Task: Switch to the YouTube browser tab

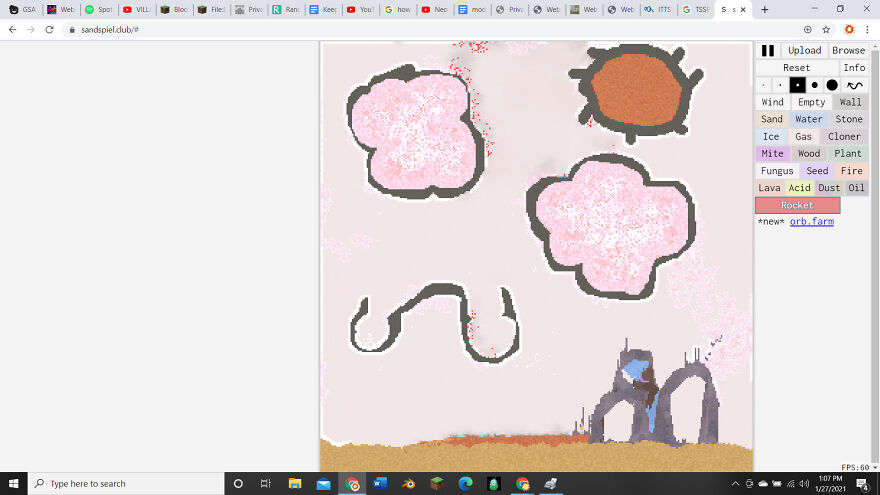Action: pos(359,9)
